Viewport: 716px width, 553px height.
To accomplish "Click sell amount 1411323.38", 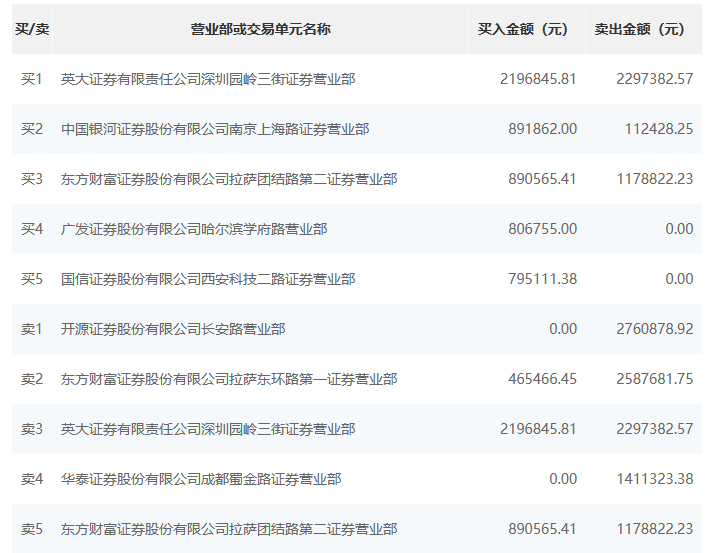I will [x=655, y=479].
